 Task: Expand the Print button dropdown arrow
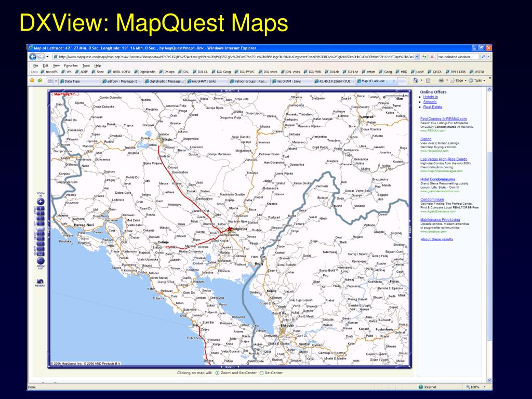click(446, 81)
